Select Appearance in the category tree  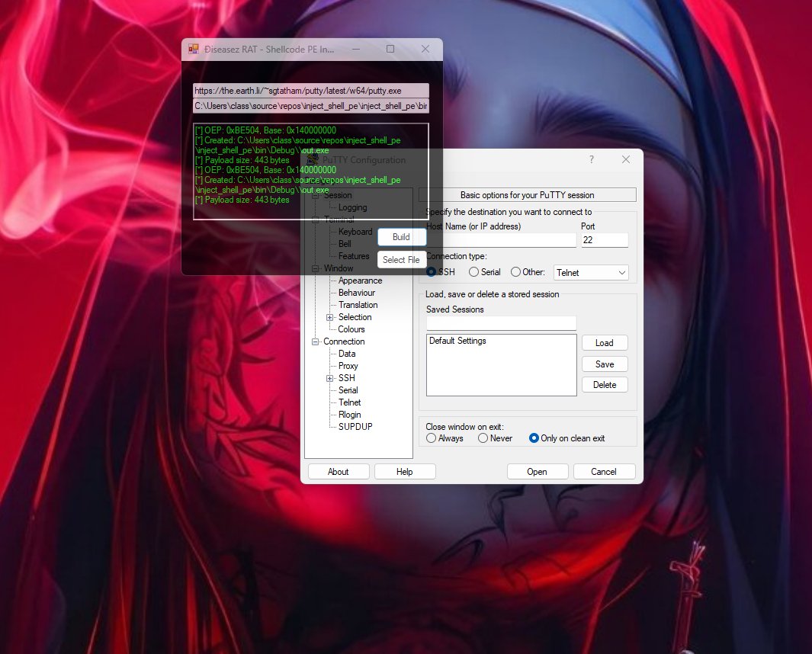(360, 281)
